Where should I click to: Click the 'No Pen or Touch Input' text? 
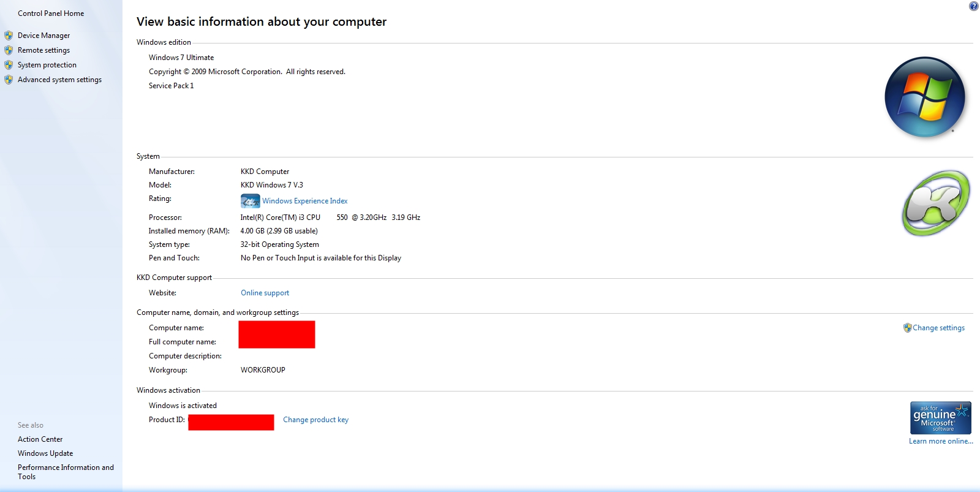(x=321, y=258)
